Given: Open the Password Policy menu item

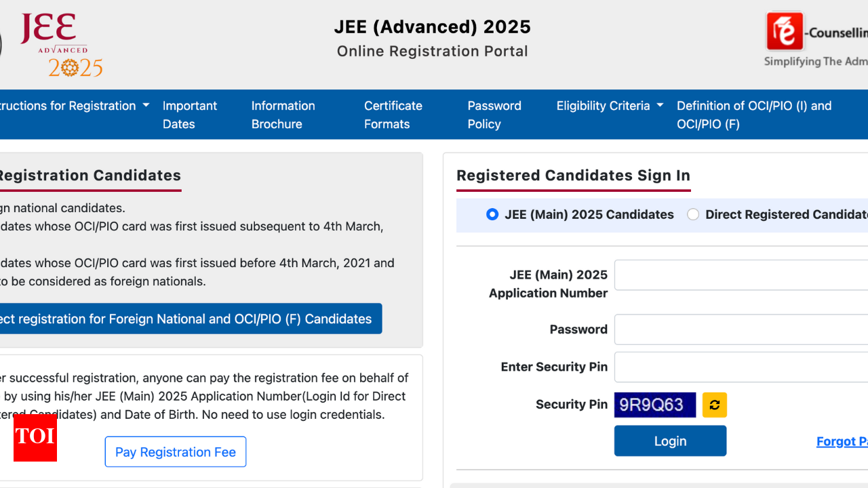Looking at the screenshot, I should (x=494, y=115).
